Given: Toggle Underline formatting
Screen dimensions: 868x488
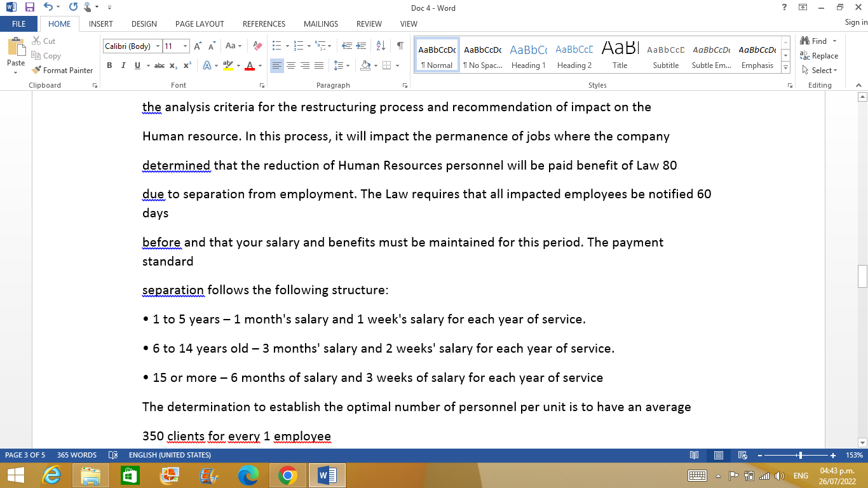Looking at the screenshot, I should pos(137,65).
